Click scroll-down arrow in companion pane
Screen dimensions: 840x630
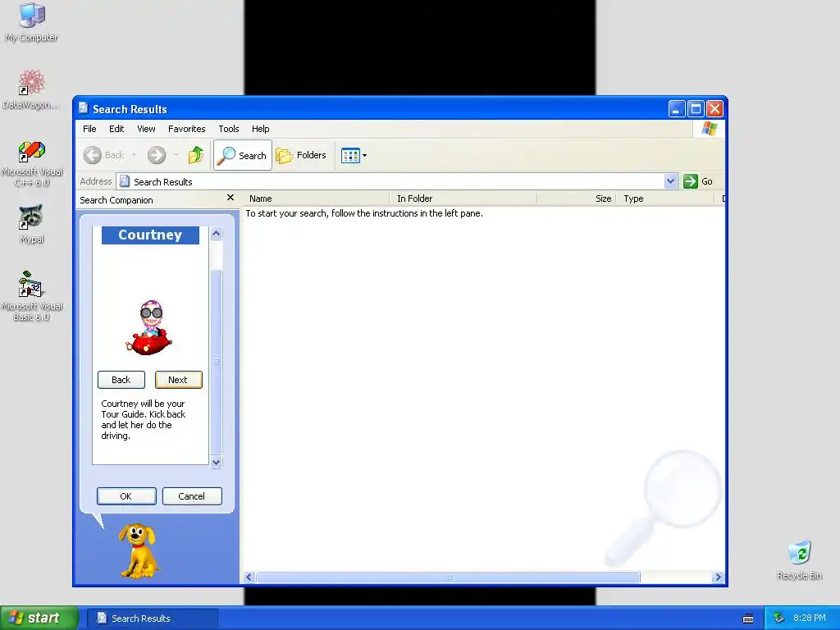point(216,463)
